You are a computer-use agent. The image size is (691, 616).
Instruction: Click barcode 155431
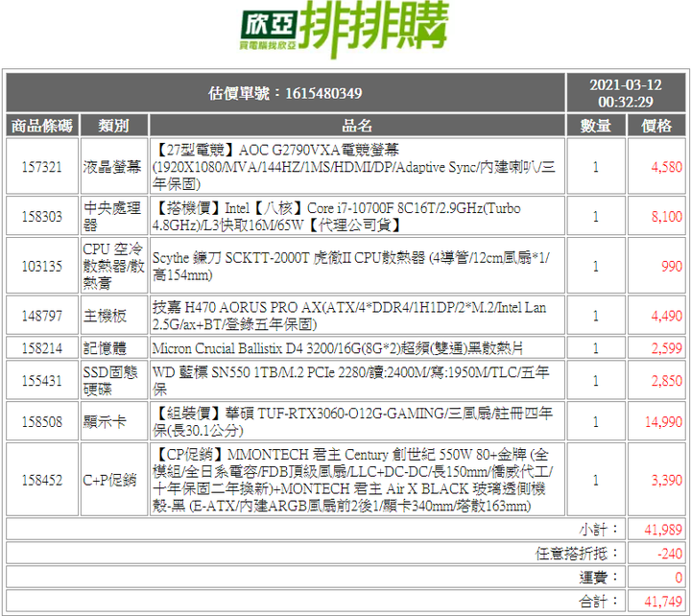coord(42,380)
